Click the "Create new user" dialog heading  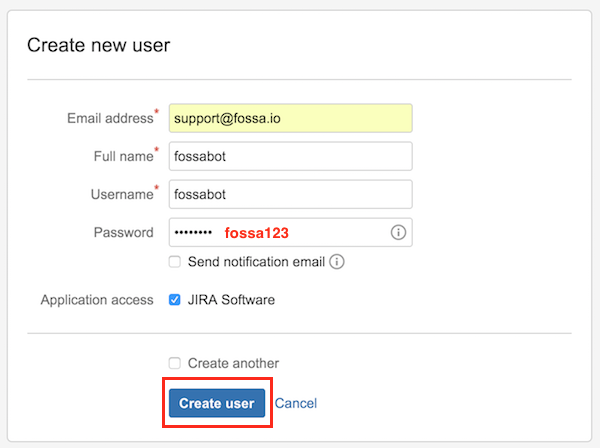pyautogui.click(x=98, y=45)
